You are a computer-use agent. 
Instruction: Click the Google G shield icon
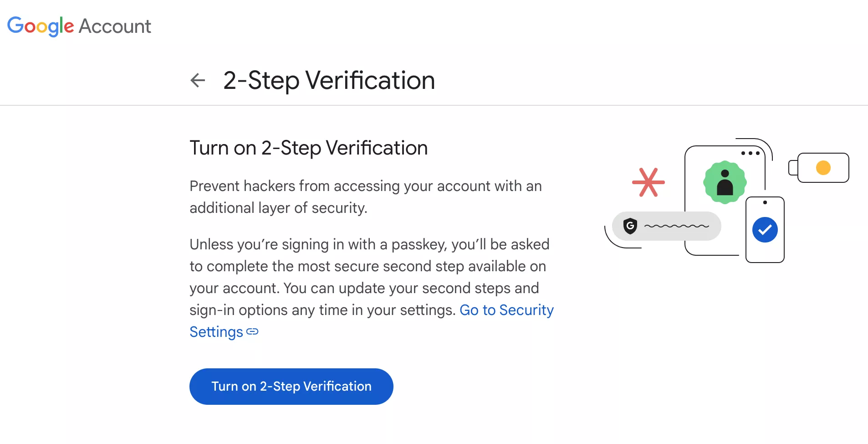630,226
